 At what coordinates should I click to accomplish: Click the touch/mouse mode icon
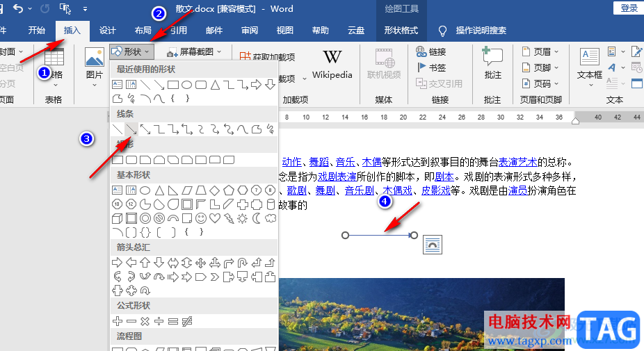[65, 8]
